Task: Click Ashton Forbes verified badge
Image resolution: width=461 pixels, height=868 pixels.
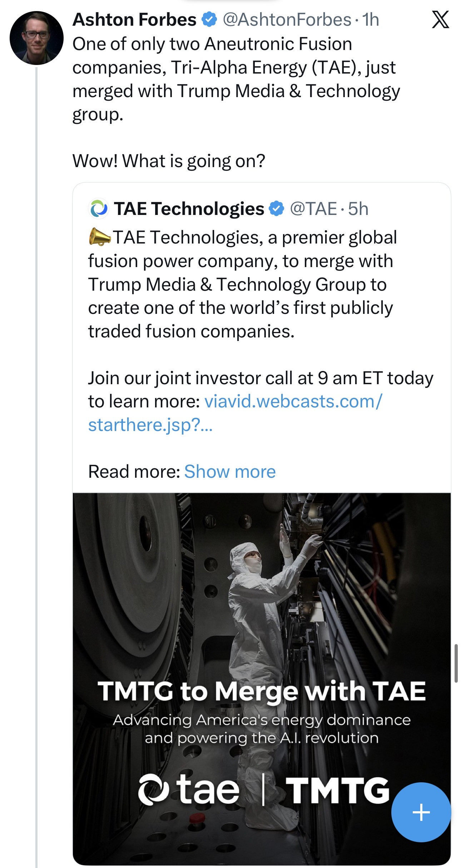Action: tap(210, 20)
